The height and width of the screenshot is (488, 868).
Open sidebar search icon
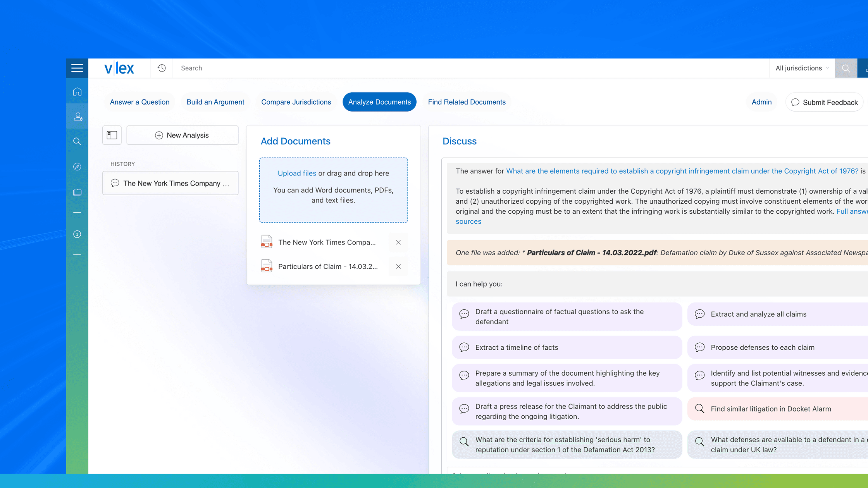coord(77,141)
